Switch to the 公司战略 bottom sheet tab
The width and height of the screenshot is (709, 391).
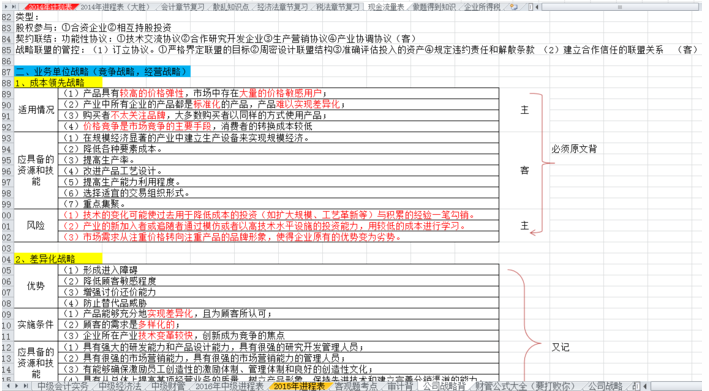(605, 386)
